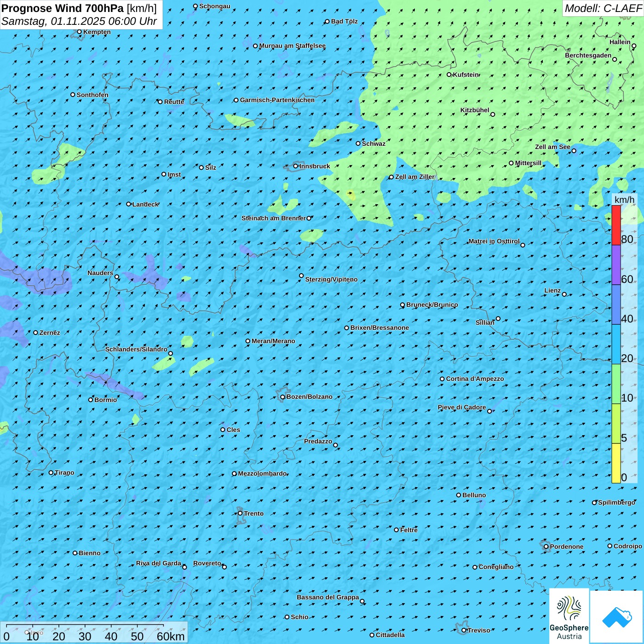Click the 'Sonthofen' label
This screenshot has width=644, height=644.
coord(92,95)
